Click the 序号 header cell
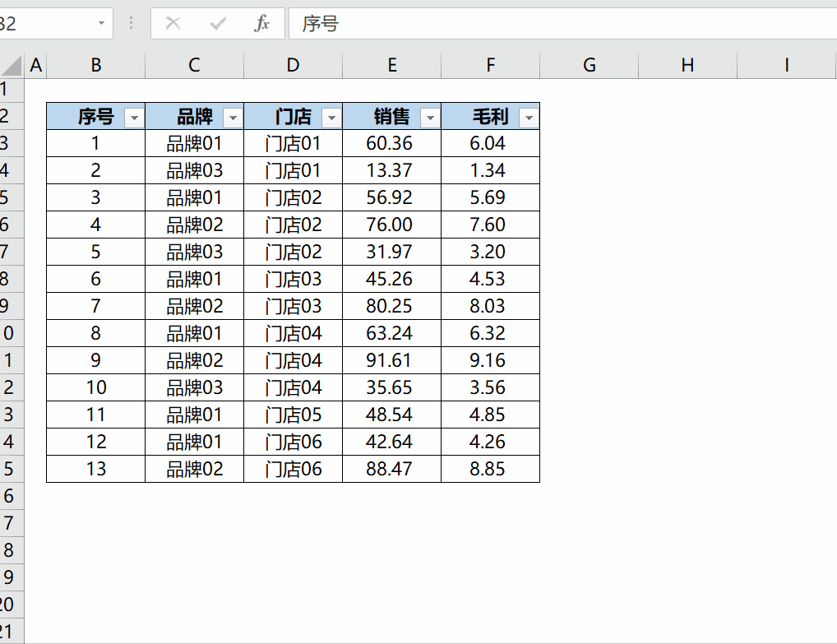The height and width of the screenshot is (644, 837). coord(95,116)
